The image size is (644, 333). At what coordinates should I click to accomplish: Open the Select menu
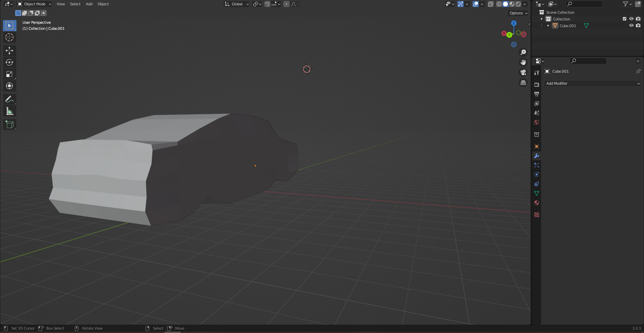click(x=75, y=4)
